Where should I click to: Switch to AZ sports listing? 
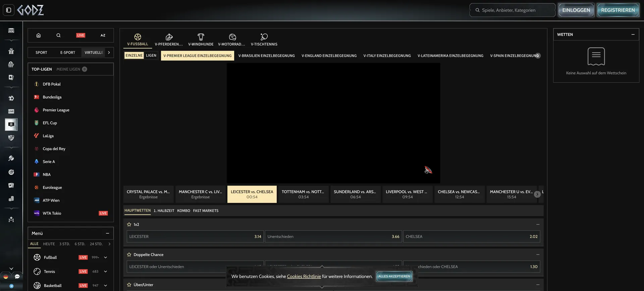coord(103,35)
